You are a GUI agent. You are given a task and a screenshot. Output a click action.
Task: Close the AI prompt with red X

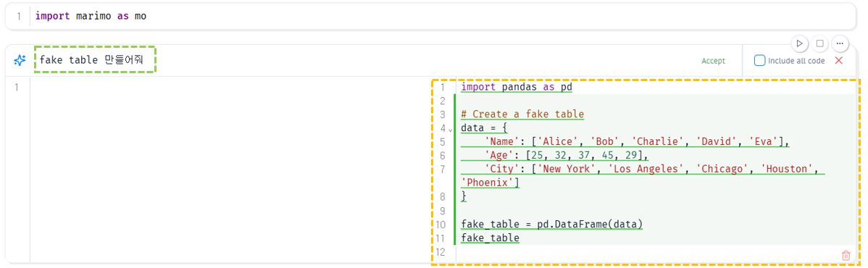(839, 60)
